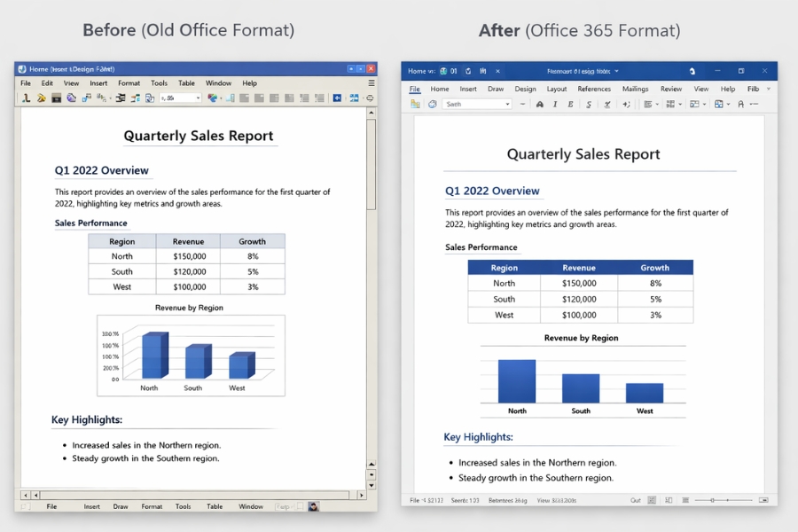Open the font name dropdown in the Office 365 toolbar
798x532 pixels.
507,104
